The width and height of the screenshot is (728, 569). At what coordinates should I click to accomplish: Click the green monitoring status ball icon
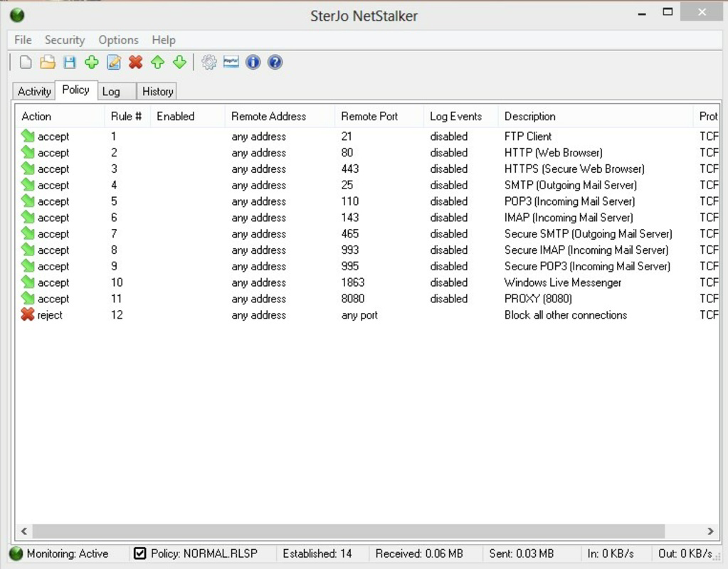pos(16,553)
